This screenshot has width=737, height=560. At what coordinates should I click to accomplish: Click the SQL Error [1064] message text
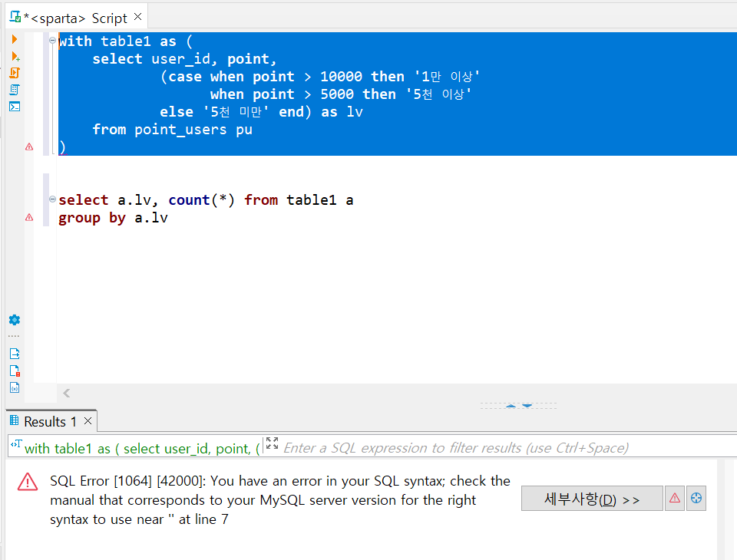coord(279,500)
